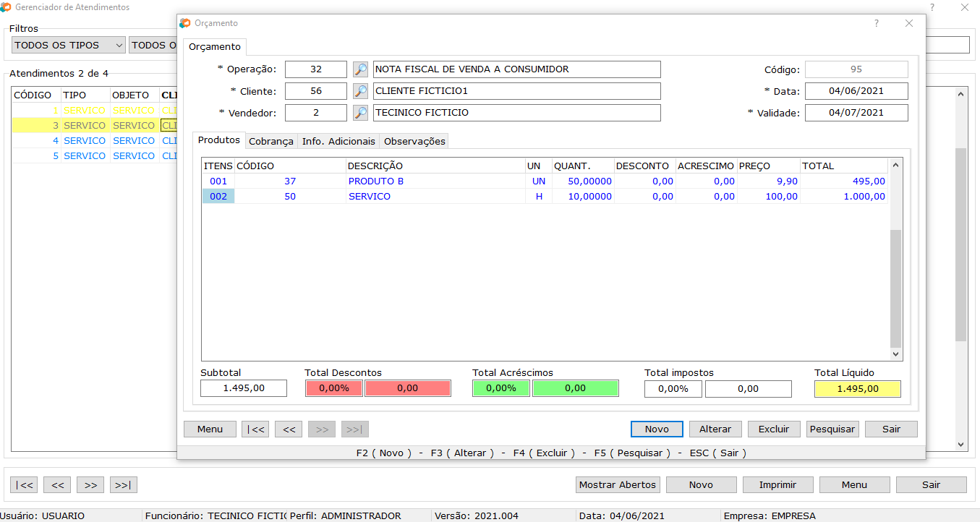The width and height of the screenshot is (980, 522).
Task: Switch to the Cobrança tab
Action: pos(271,141)
